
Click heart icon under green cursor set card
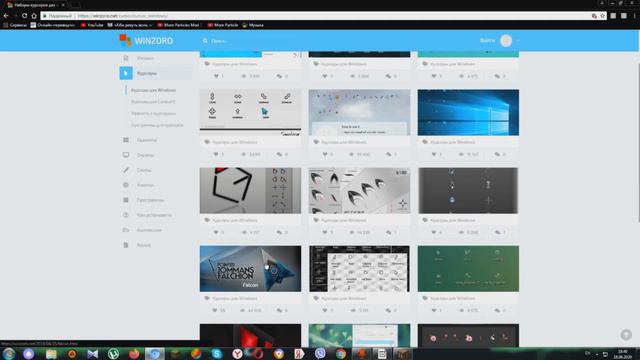tap(434, 311)
